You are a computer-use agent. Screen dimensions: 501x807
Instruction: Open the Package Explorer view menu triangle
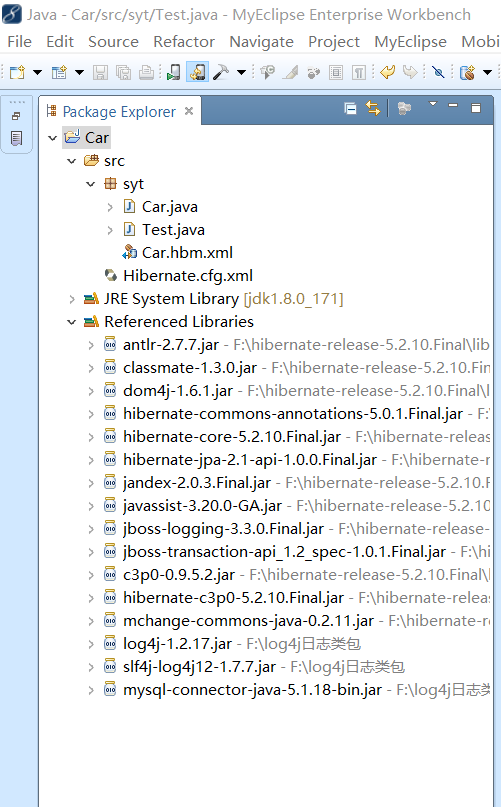pyautogui.click(x=433, y=104)
